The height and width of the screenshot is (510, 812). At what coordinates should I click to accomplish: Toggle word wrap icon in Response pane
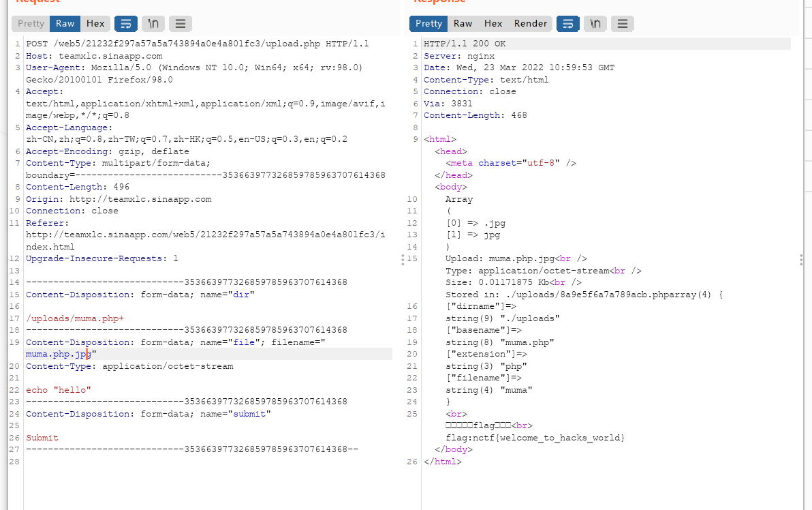pyautogui.click(x=568, y=24)
